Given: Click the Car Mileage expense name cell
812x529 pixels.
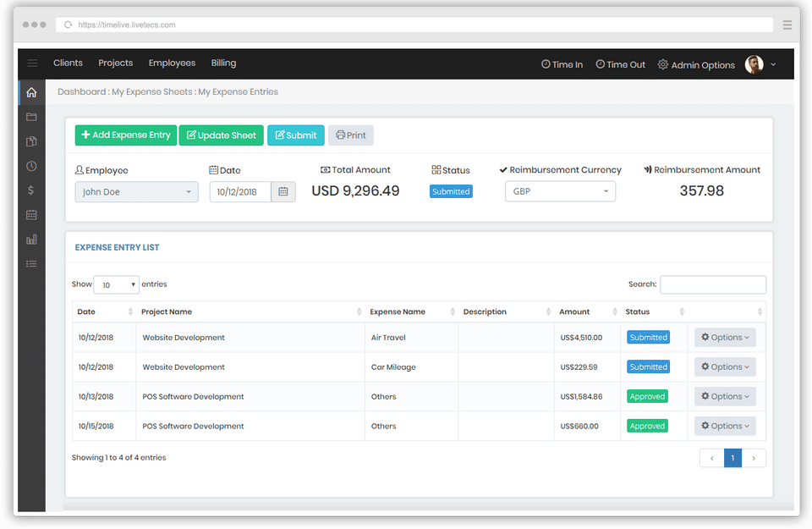Looking at the screenshot, I should pos(393,366).
